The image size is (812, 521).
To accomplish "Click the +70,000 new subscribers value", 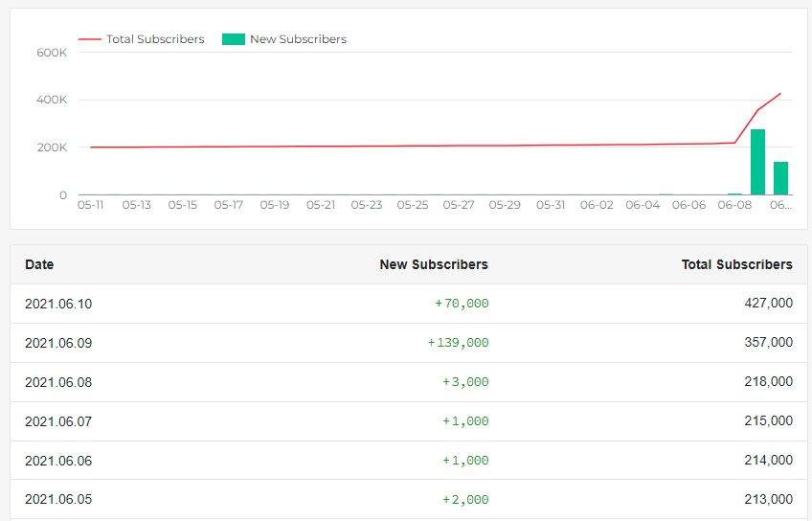I will tap(462, 304).
